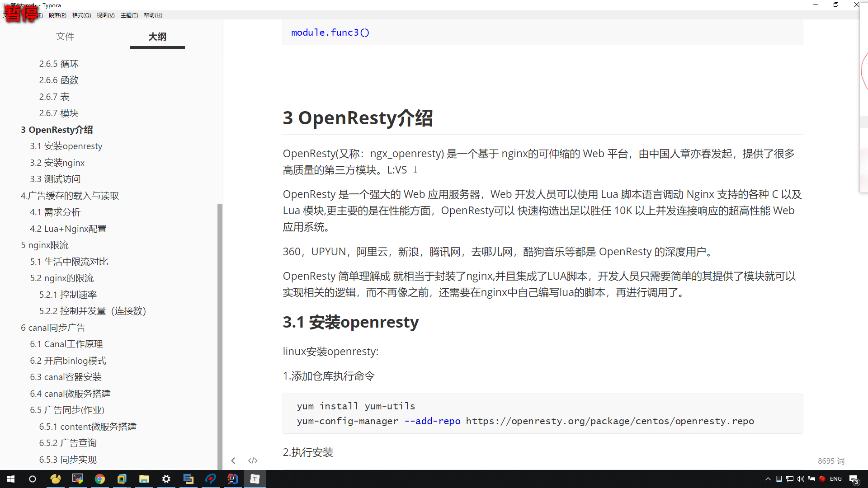This screenshot has width=868, height=488.
Task: Open VMware Workstation icon on taskbar
Action: tap(122, 479)
